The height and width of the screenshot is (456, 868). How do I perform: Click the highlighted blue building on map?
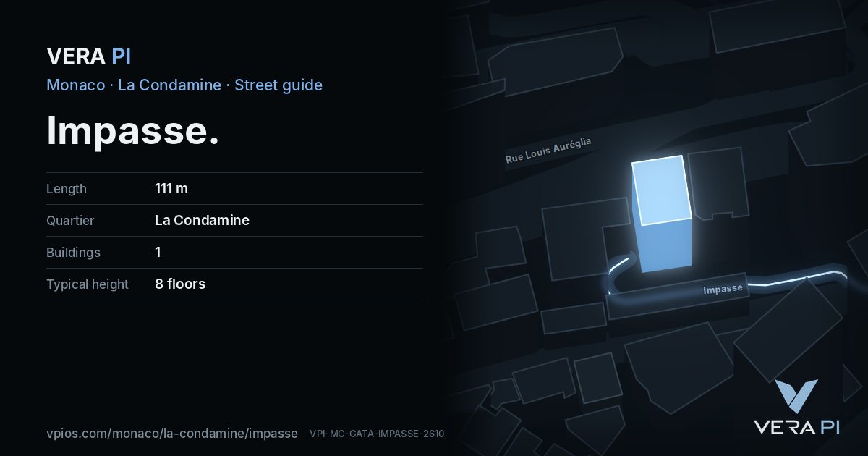[x=662, y=214]
